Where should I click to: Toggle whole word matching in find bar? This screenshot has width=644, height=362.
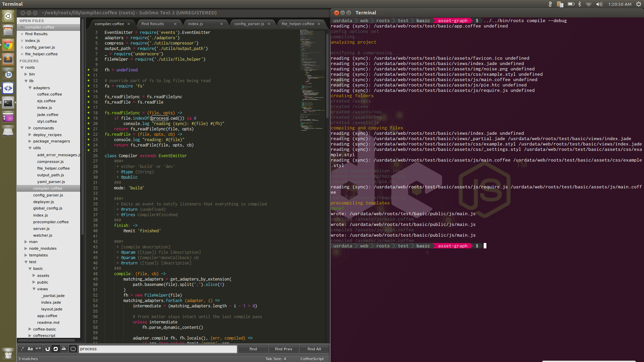tap(38, 349)
